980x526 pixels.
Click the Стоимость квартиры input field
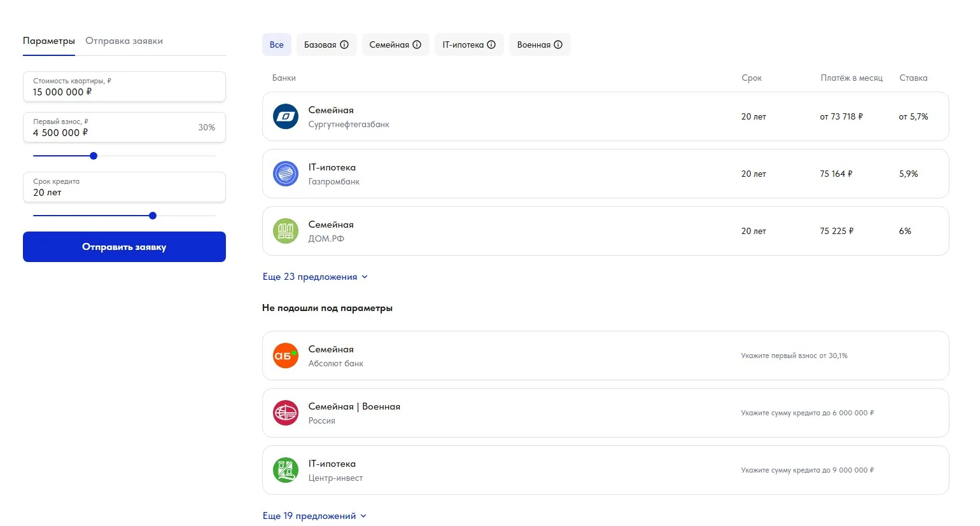click(124, 87)
